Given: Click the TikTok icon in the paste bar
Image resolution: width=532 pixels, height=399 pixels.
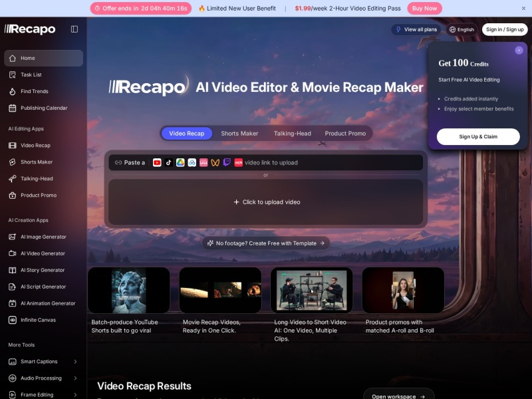Looking at the screenshot, I should [x=169, y=162].
